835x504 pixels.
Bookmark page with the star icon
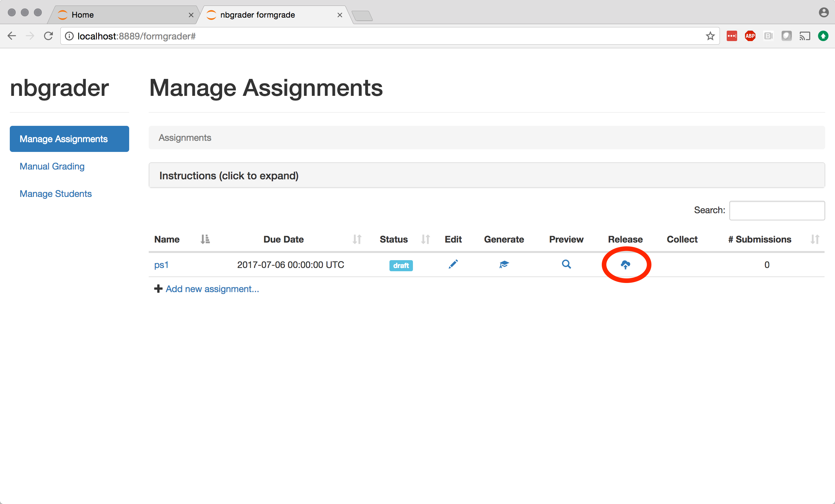coord(710,36)
